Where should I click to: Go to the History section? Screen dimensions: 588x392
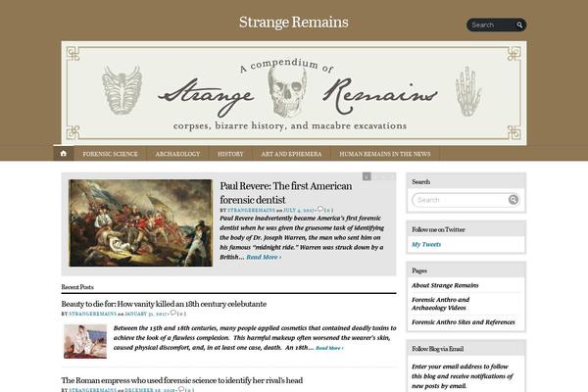[230, 154]
